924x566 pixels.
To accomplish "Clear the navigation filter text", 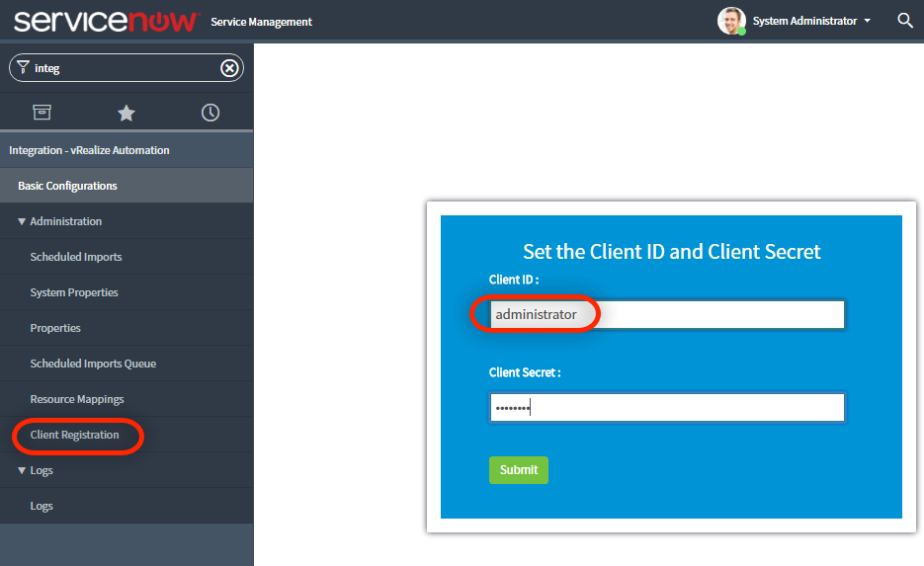I will click(x=229, y=68).
